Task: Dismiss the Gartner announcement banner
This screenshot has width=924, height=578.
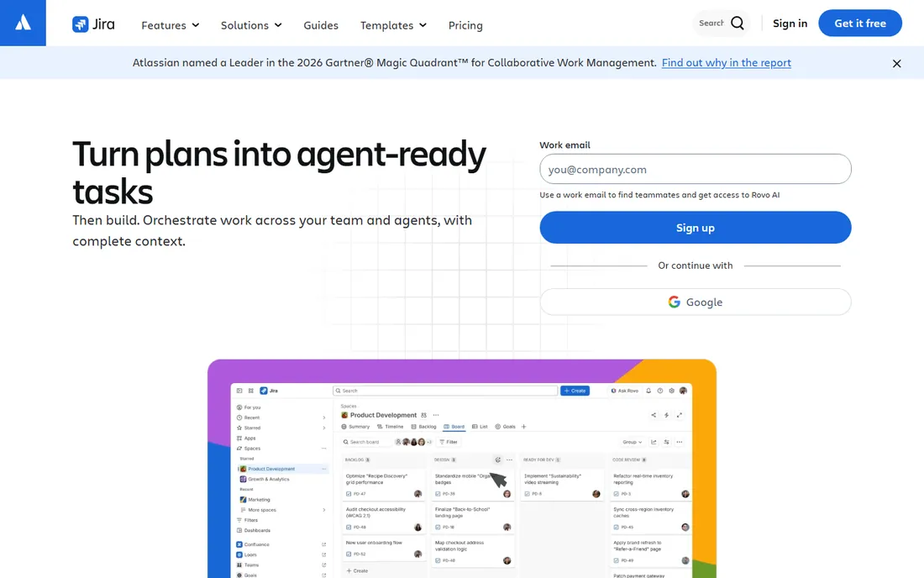Action: click(896, 63)
